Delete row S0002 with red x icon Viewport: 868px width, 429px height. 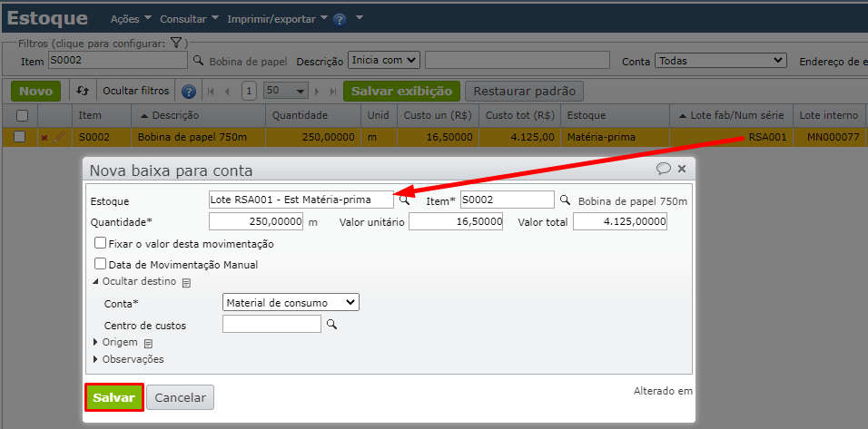pyautogui.click(x=44, y=138)
